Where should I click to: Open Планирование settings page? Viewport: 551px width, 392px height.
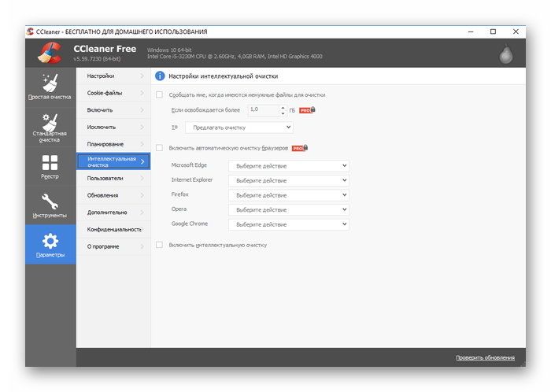(113, 144)
